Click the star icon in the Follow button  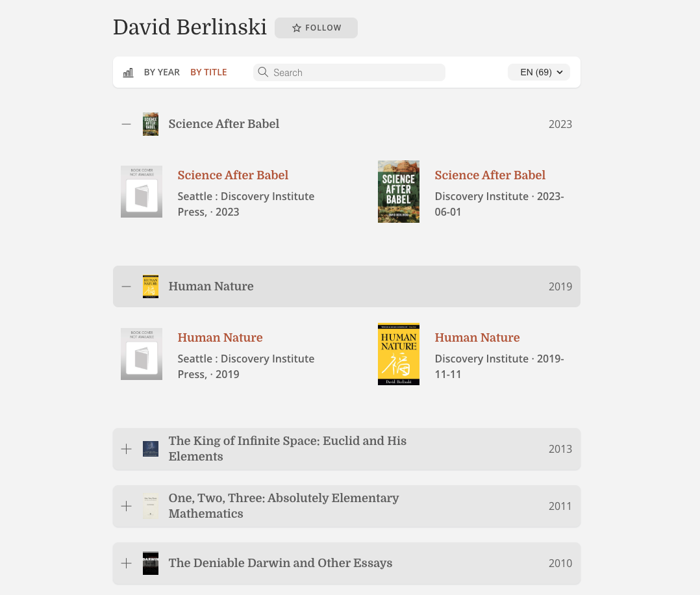click(x=297, y=28)
